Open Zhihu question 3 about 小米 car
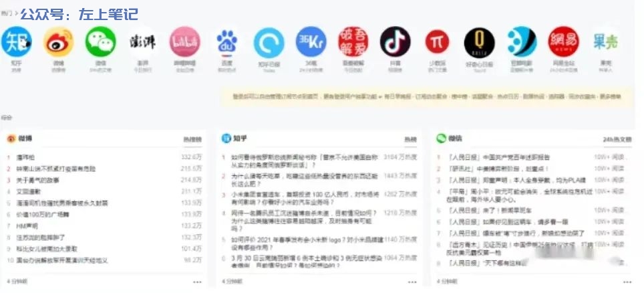 [x=305, y=198]
